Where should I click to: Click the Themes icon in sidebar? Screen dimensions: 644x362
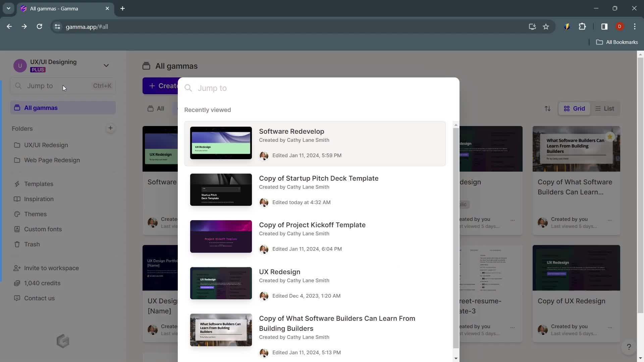pyautogui.click(x=17, y=214)
